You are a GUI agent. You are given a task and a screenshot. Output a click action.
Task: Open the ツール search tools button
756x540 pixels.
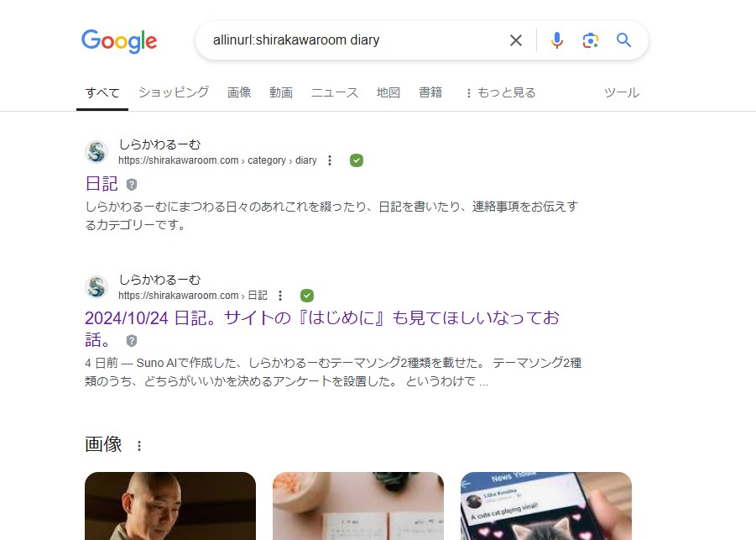click(622, 92)
